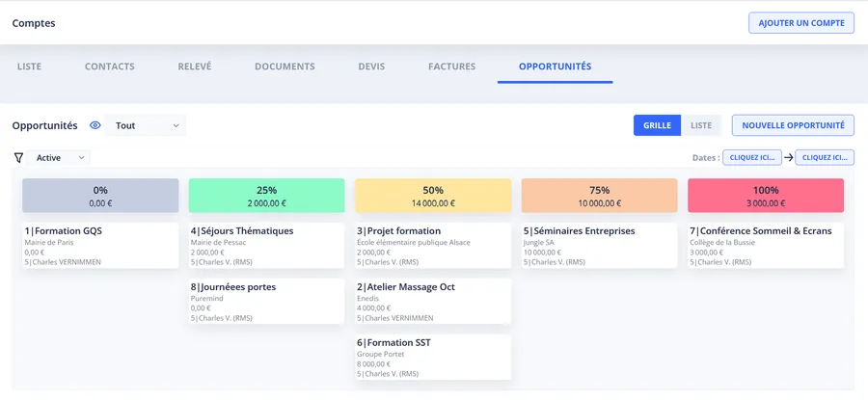The image size is (868, 400).
Task: Click the 4 000,00 € amount
Action: (x=373, y=308)
